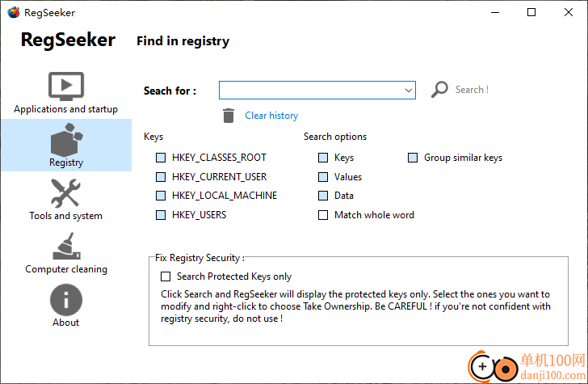Minimize the RegSeeker window

495,12
